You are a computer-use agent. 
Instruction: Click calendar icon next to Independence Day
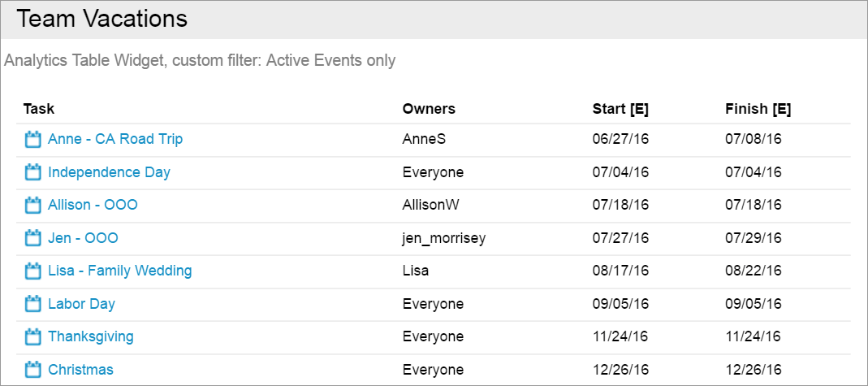[33, 172]
